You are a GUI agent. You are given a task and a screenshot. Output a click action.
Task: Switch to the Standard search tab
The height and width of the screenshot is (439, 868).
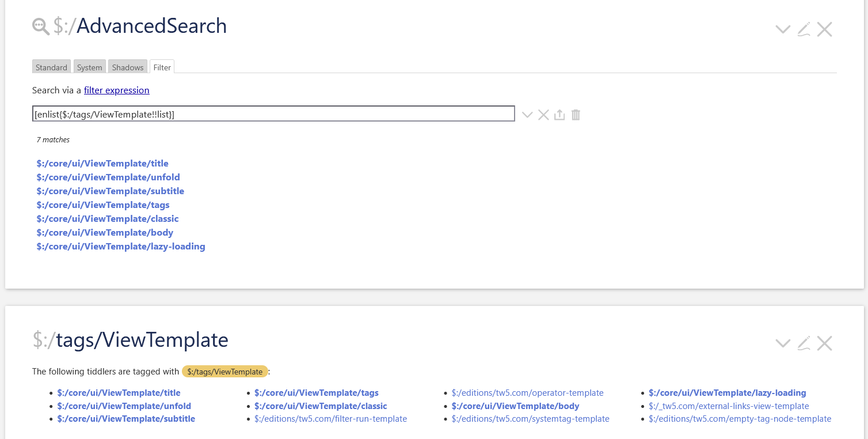click(51, 67)
